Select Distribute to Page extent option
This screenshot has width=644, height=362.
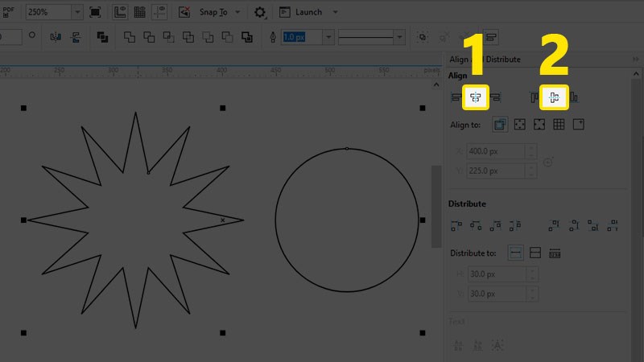[x=535, y=253]
